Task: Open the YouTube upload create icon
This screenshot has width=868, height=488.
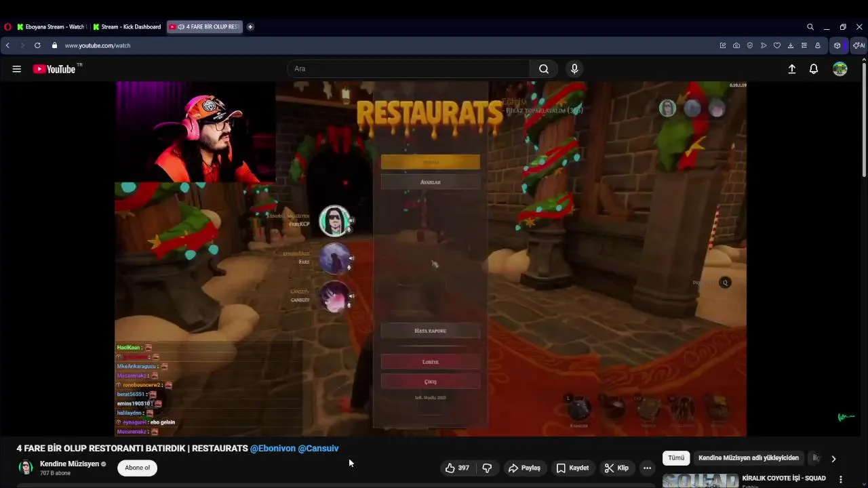Action: tap(791, 68)
